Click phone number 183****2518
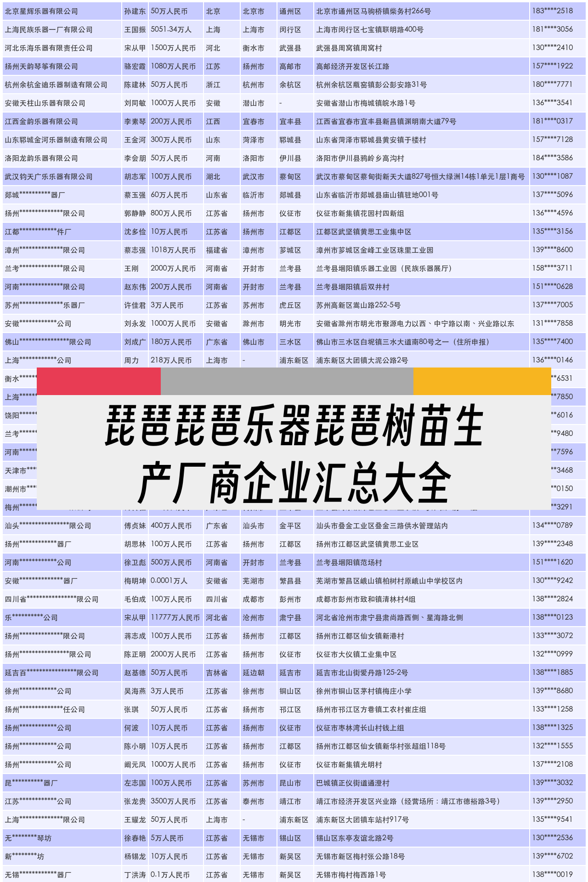Viewport: 588px width, 882px height. click(x=553, y=11)
